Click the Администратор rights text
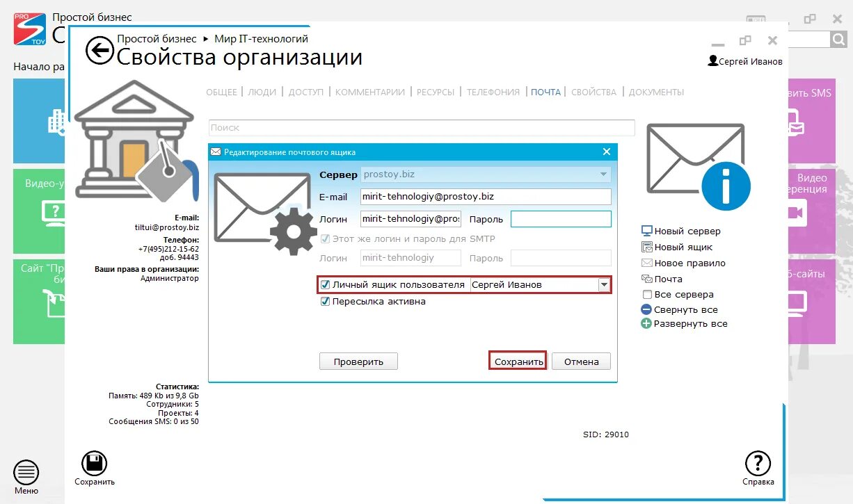 pos(170,278)
